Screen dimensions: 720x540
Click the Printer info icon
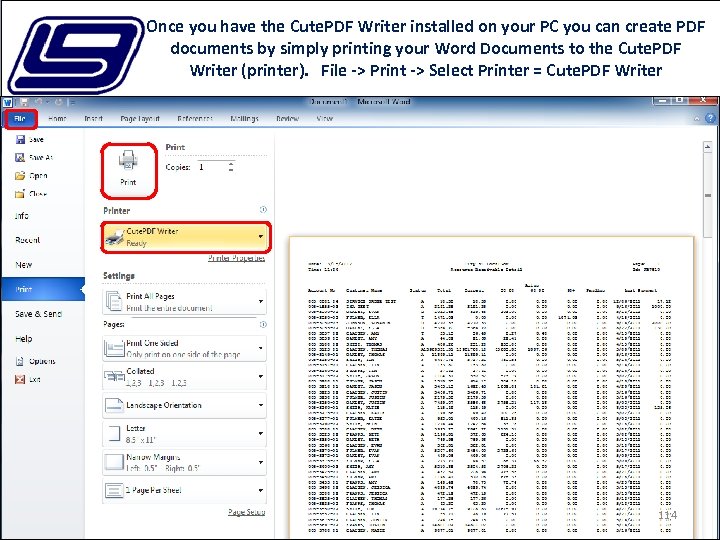point(263,210)
